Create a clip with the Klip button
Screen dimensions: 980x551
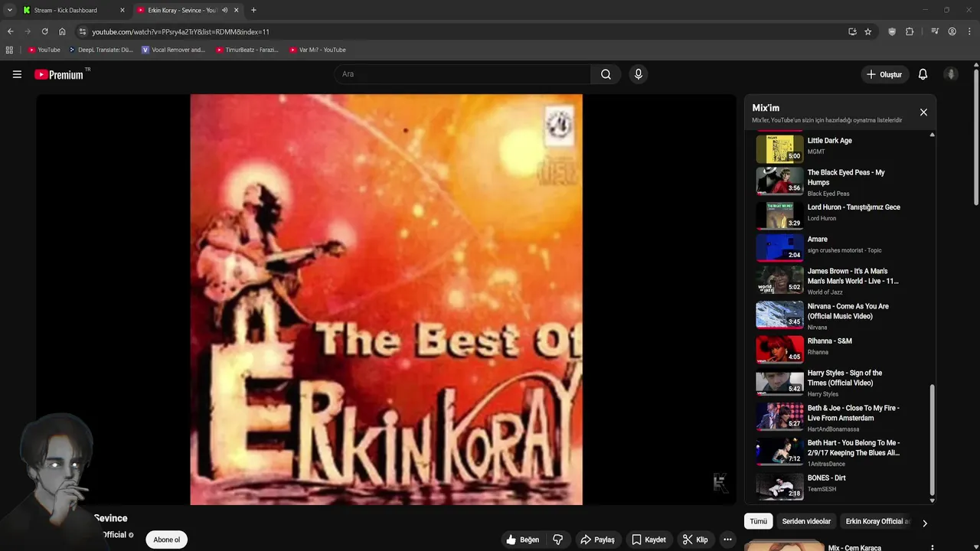point(695,540)
